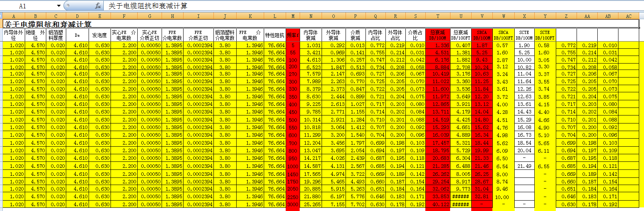Select the red 总衰减 DB/100M header cell
This screenshot has width=644, height=211.
pyautogui.click(x=438, y=35)
